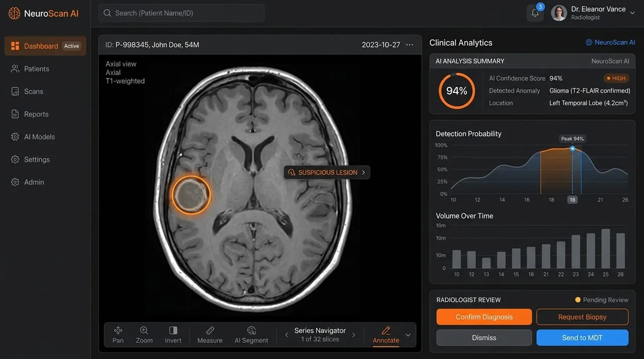The width and height of the screenshot is (644, 359).
Task: Select the highlighted 18 axis label
Action: pyautogui.click(x=572, y=200)
